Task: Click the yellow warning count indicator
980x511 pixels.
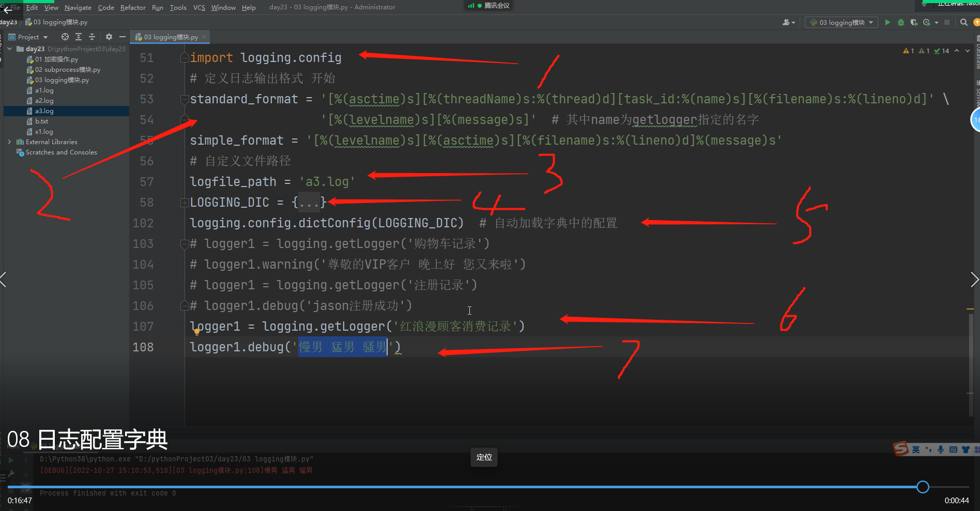Action: pos(909,51)
